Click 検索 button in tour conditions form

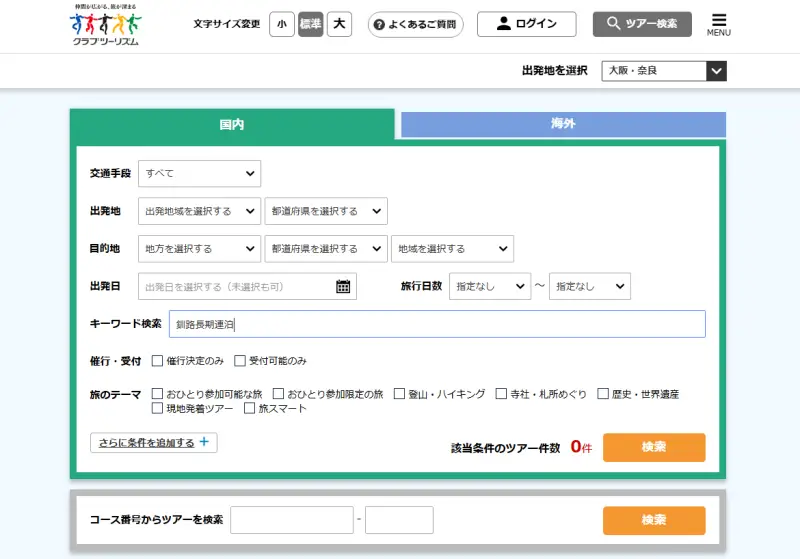(654, 447)
